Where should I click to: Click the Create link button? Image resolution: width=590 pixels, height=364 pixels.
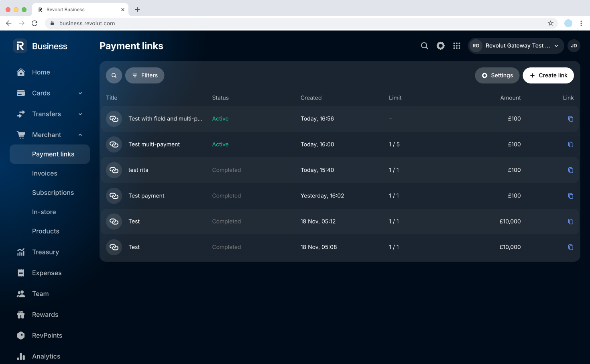tap(548, 75)
